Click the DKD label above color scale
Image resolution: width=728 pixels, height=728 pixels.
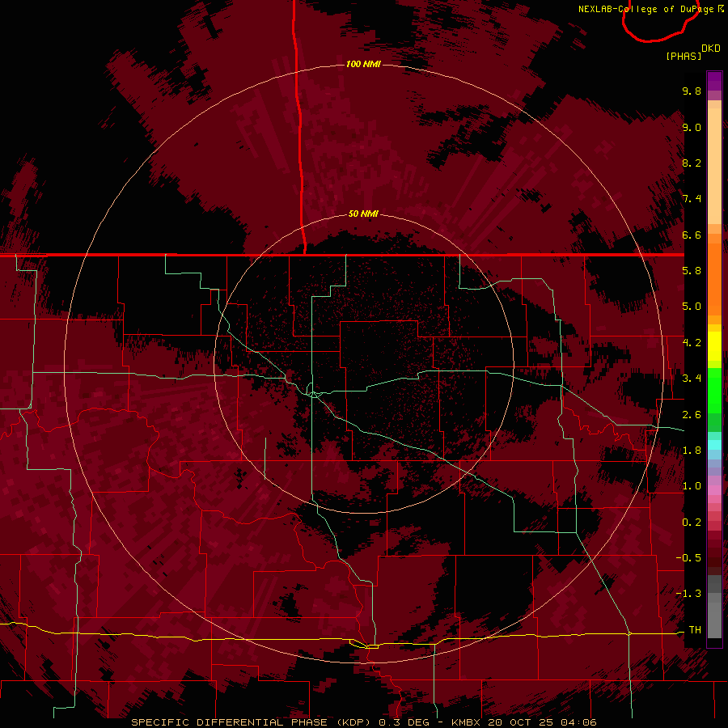[711, 49]
